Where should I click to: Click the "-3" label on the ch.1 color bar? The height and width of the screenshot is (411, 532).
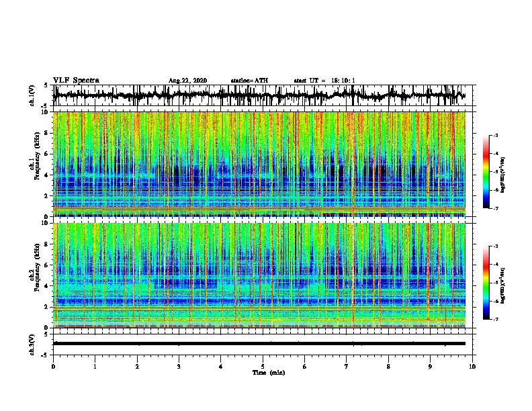click(495, 135)
